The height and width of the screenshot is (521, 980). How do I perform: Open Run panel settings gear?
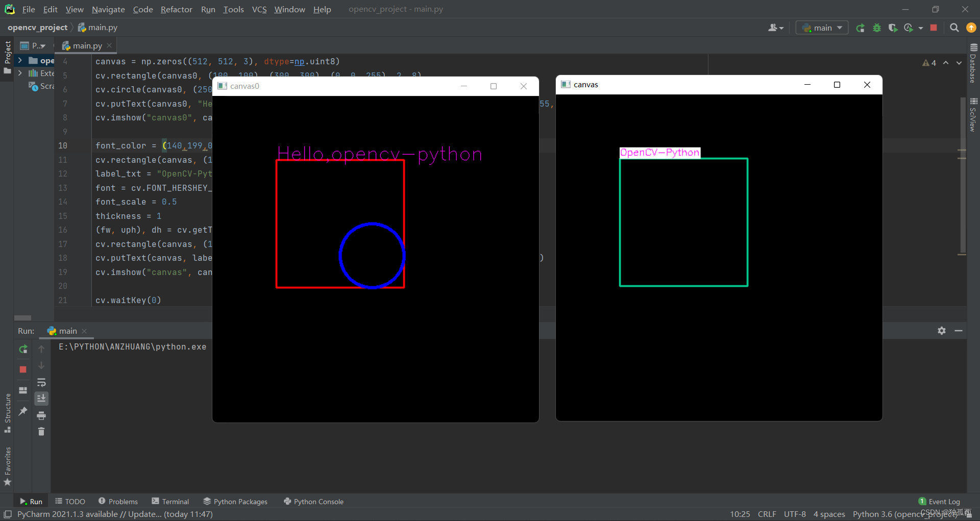[942, 331]
